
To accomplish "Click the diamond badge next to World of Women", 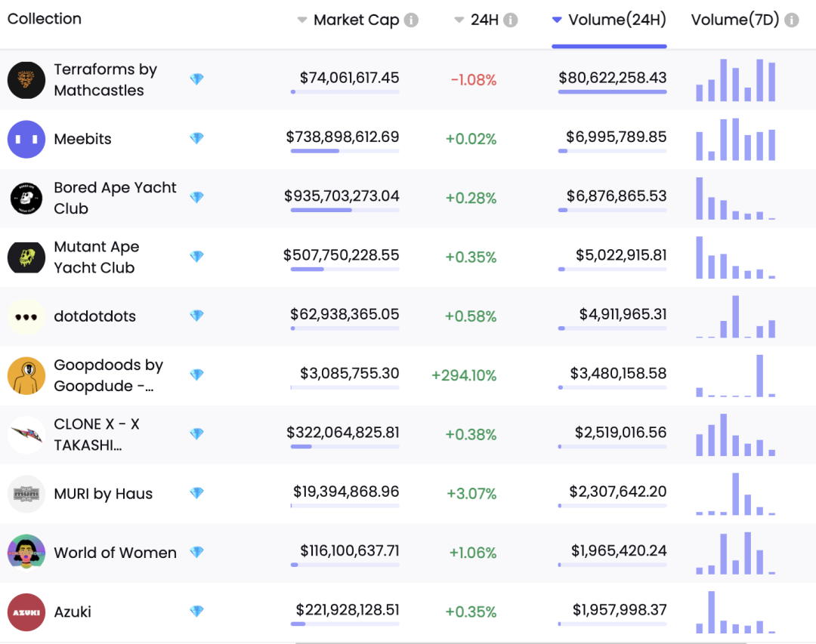I will point(196,552).
